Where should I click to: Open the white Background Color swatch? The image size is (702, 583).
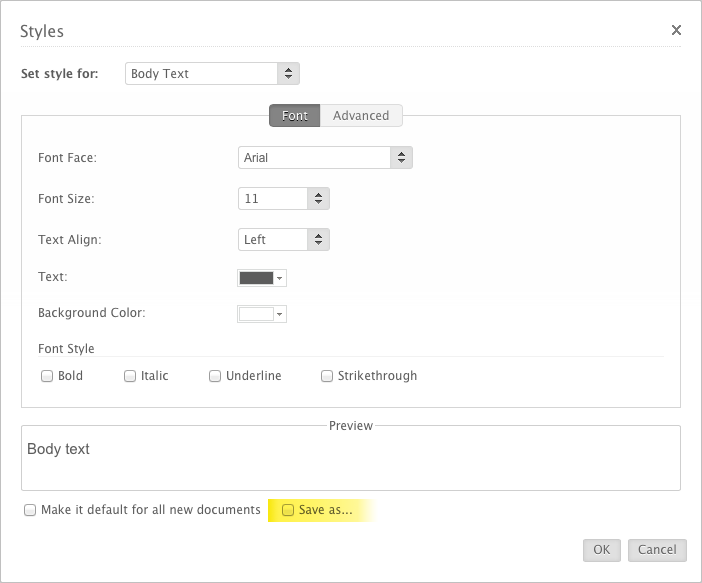(256, 314)
